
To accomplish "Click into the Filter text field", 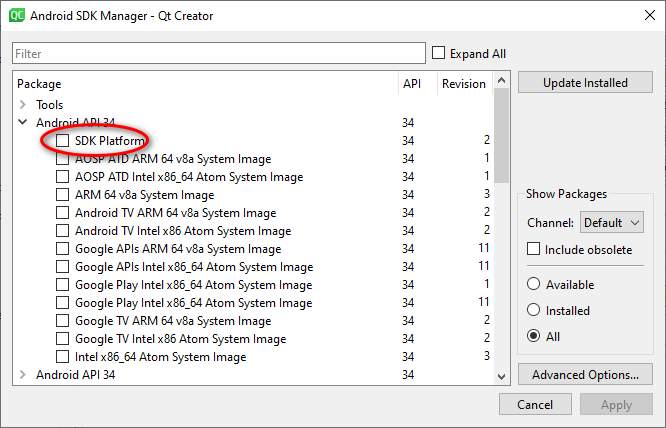I will click(x=219, y=54).
